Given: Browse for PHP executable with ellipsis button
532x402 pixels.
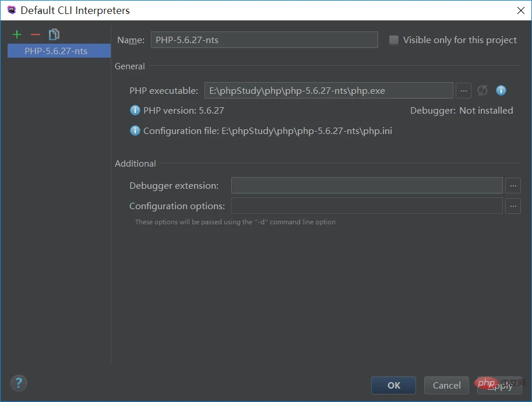Looking at the screenshot, I should pyautogui.click(x=463, y=90).
